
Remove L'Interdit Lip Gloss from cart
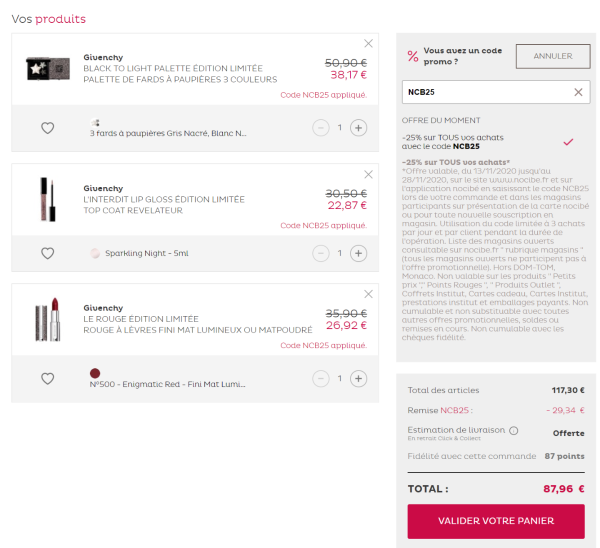tap(368, 175)
